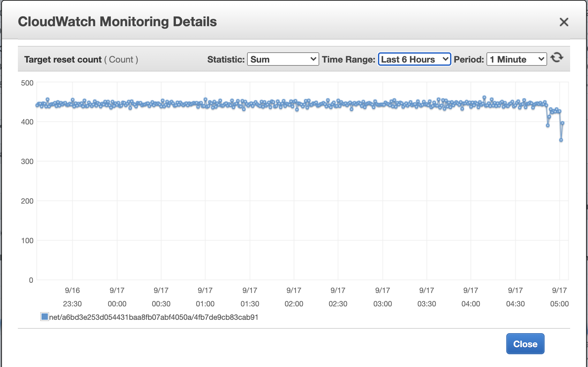Click the 9/17 01:00 x-axis label

(x=205, y=297)
